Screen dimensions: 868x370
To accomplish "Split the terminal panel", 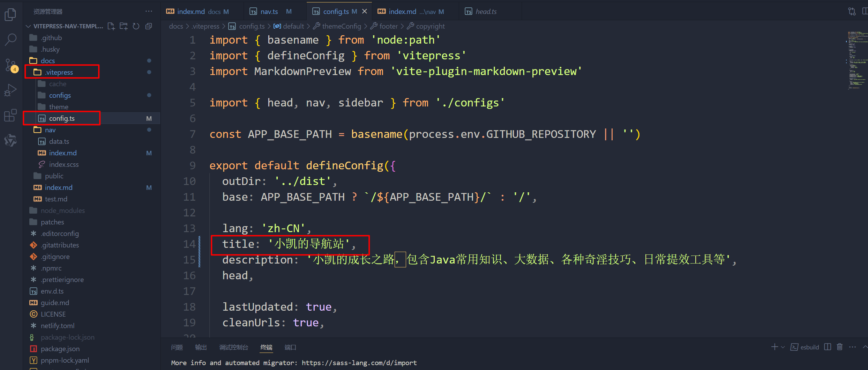I will click(828, 347).
